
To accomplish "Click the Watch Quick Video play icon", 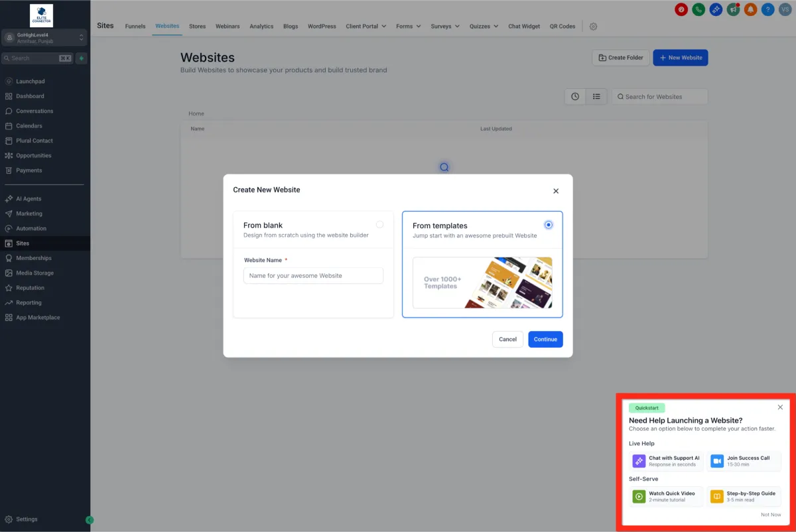I will 639,496.
